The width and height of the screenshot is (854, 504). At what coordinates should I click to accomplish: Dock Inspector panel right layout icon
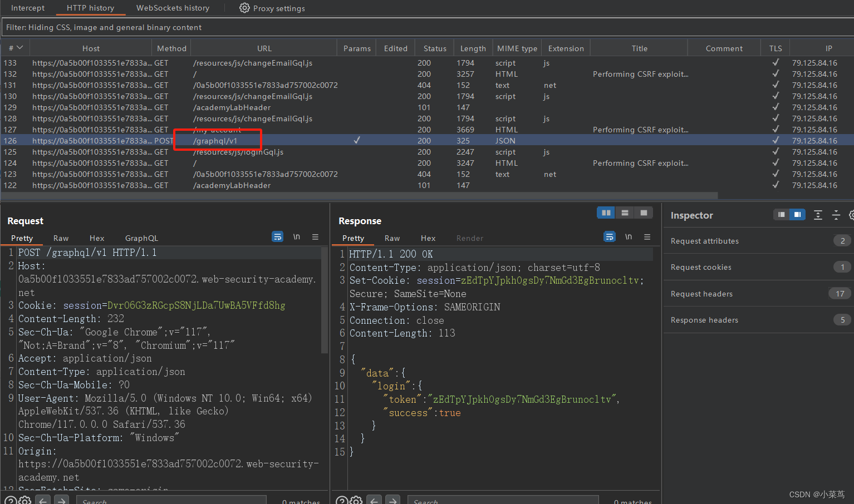point(797,214)
